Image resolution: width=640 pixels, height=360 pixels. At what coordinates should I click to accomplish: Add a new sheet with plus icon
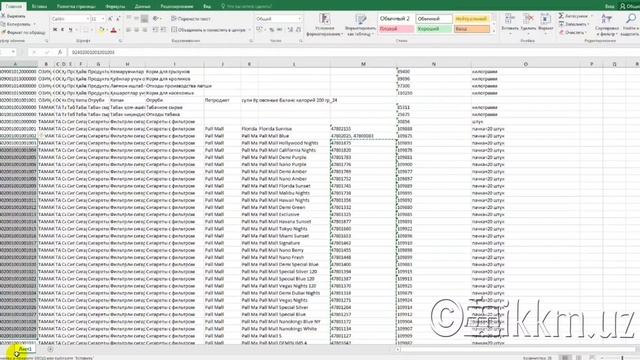point(50,349)
